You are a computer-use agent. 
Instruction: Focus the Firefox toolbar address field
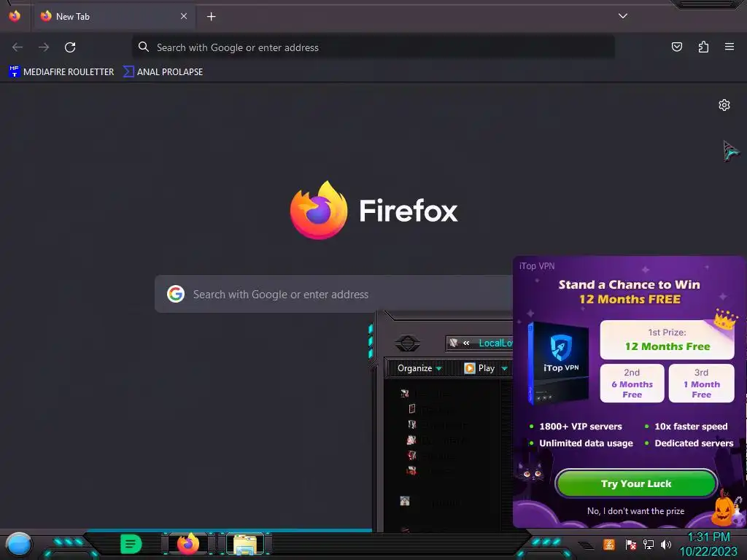tap(373, 47)
